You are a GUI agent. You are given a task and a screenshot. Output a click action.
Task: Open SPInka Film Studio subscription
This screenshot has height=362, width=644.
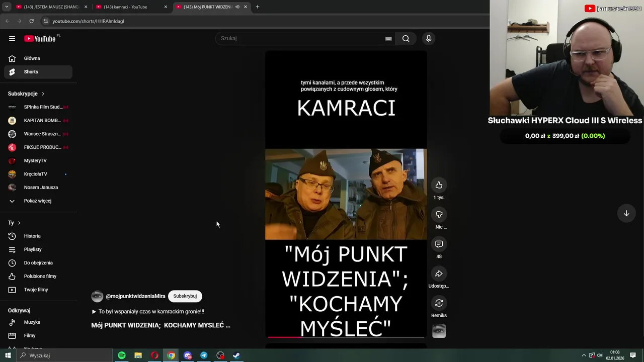point(38,107)
